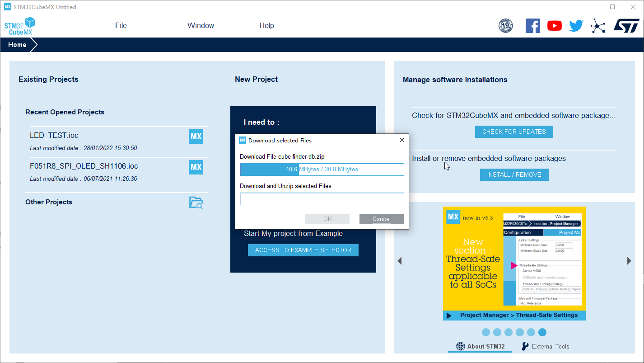
Task: Show the previous carousel slide with the left arrow
Action: pos(399,261)
